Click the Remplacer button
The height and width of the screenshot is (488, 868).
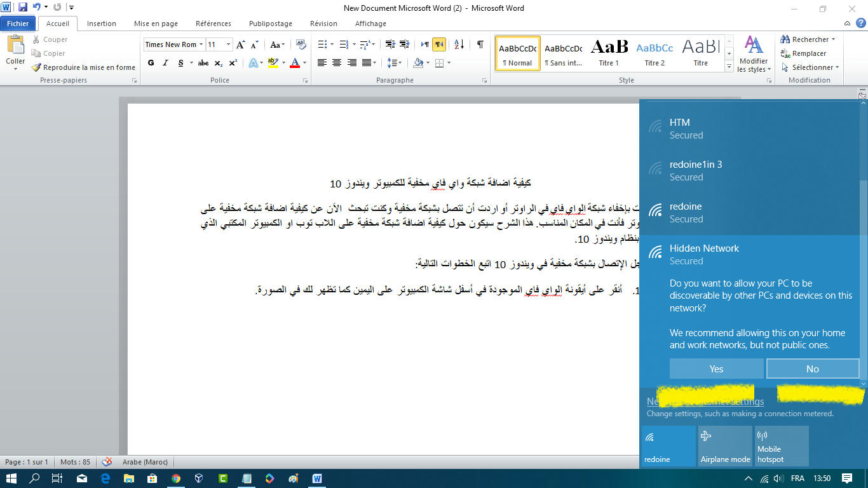click(x=804, y=53)
